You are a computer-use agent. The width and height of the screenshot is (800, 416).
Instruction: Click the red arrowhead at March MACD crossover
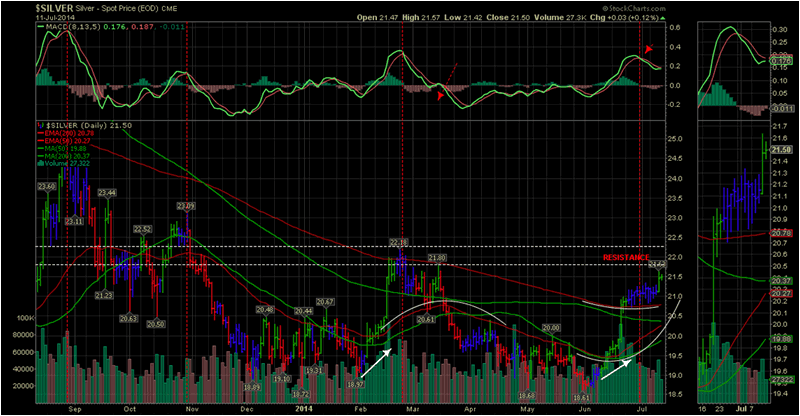(x=441, y=95)
